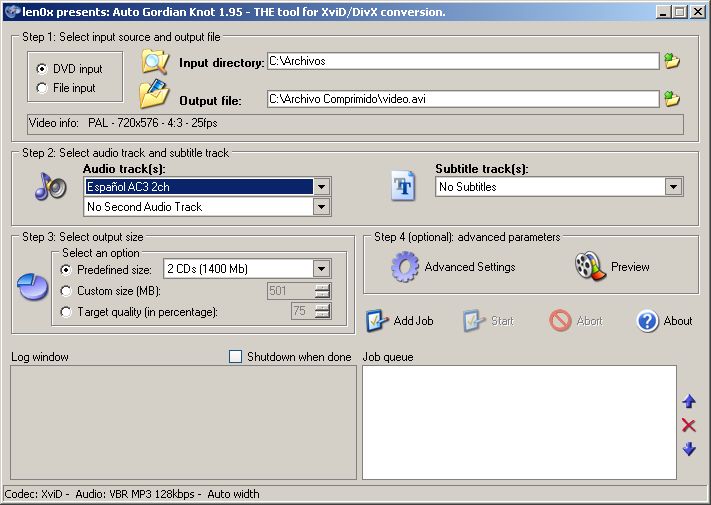This screenshot has width=711, height=505.
Task: Enable the Shutdown when done checkbox
Action: (x=235, y=357)
